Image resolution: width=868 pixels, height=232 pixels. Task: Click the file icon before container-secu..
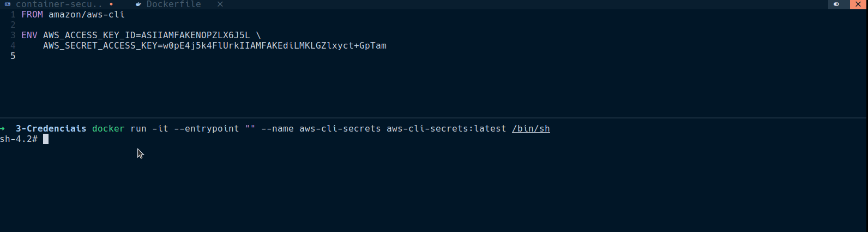click(8, 4)
